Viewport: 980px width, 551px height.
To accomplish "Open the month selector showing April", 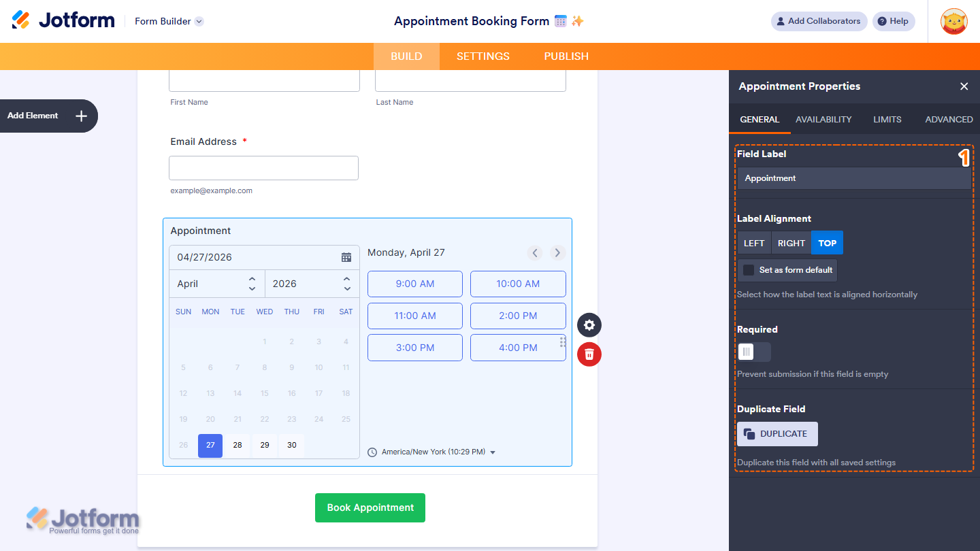I will 216,283.
